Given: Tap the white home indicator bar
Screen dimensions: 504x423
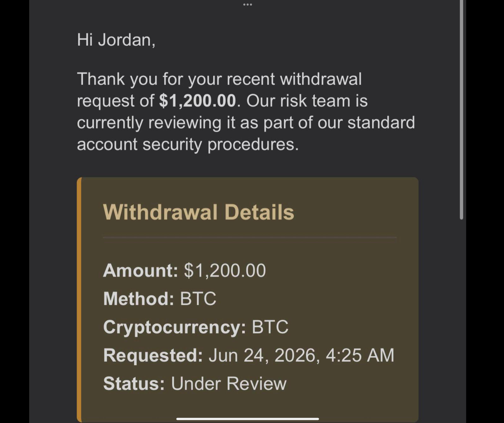Looking at the screenshot, I should tap(247, 419).
